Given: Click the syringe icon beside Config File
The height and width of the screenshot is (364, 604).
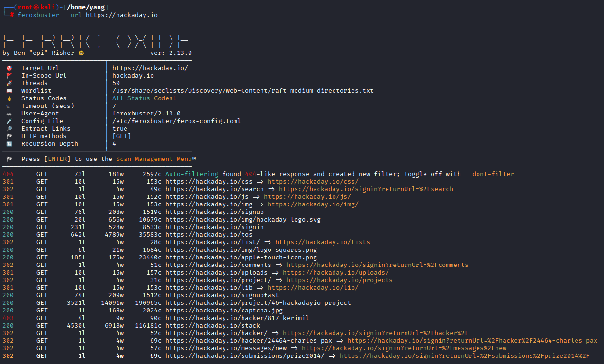Looking at the screenshot, I should pos(9,121).
